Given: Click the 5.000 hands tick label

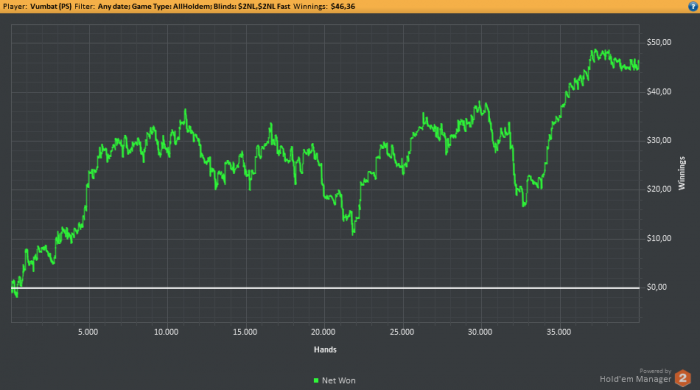Looking at the screenshot, I should (88, 332).
